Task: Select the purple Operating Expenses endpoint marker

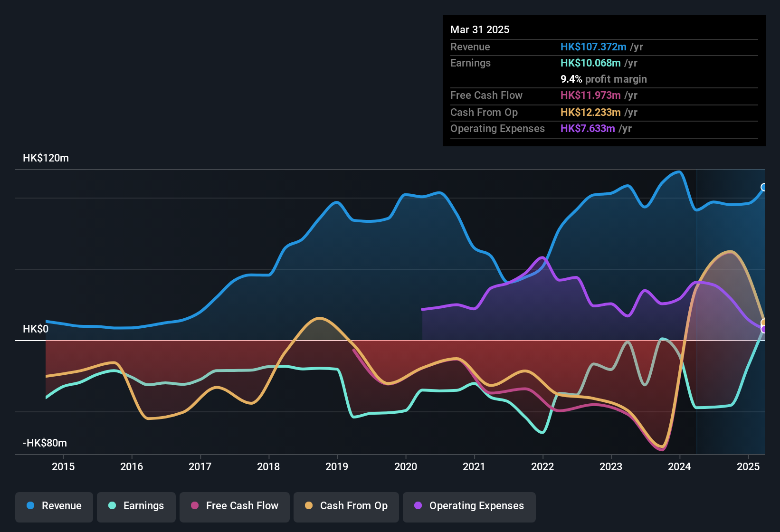Action: pyautogui.click(x=764, y=329)
